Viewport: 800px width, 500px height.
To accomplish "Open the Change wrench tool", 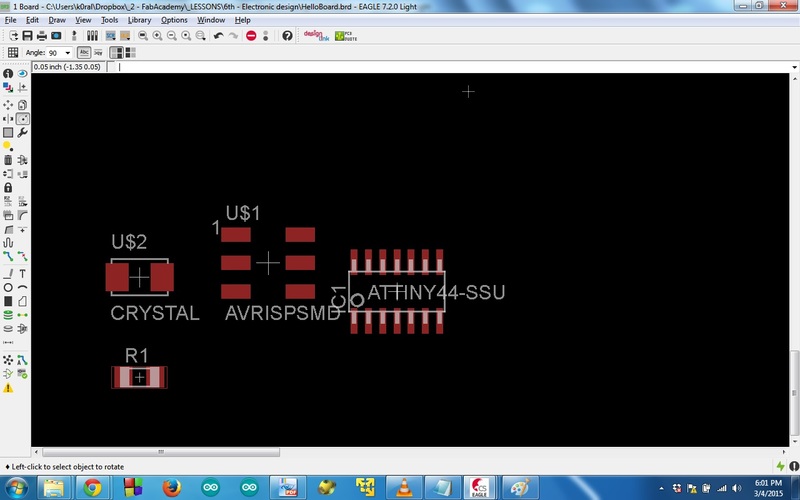I will click(22, 132).
